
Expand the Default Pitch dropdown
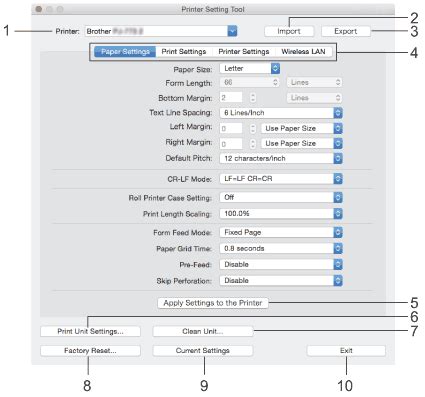tap(281, 158)
